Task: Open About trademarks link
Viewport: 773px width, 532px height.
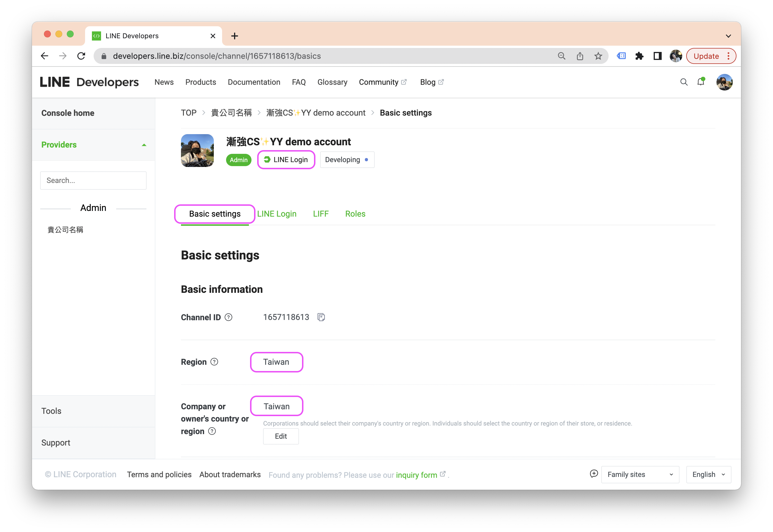Action: tap(230, 474)
